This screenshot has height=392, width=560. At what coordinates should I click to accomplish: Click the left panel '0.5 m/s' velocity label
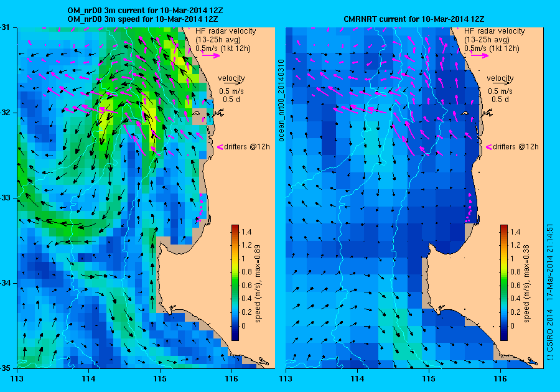pyautogui.click(x=231, y=91)
